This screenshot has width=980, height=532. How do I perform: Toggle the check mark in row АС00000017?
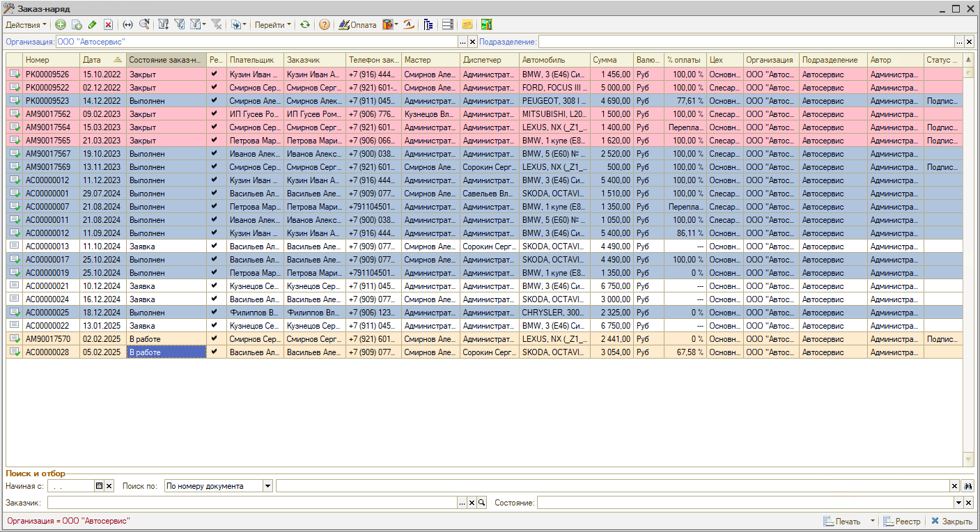tap(215, 259)
